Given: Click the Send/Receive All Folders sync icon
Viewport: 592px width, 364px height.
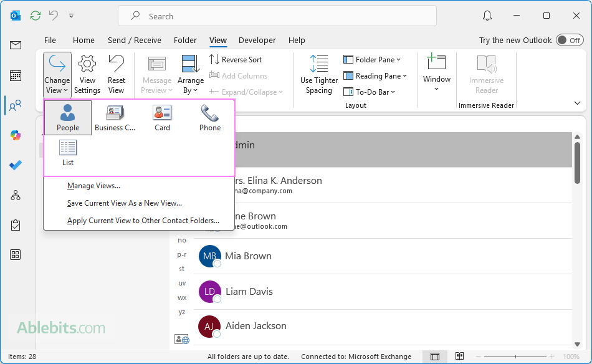Looking at the screenshot, I should pyautogui.click(x=36, y=16).
